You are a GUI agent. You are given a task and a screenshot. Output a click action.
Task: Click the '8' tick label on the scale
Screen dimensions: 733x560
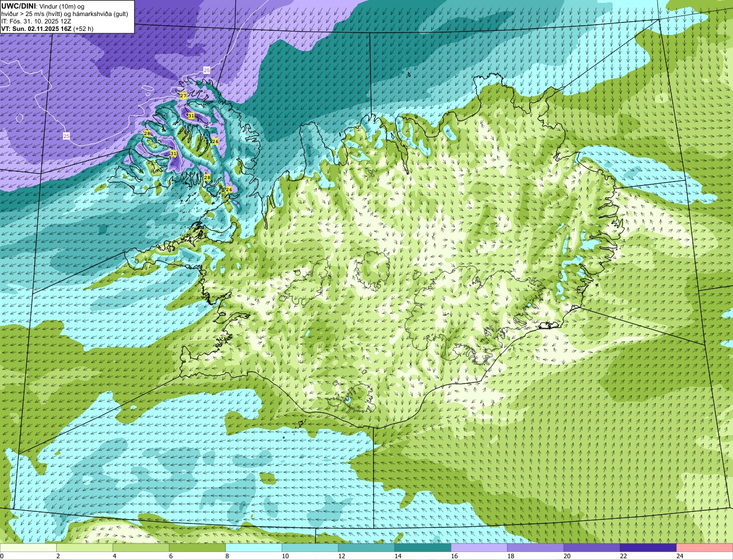point(227,555)
